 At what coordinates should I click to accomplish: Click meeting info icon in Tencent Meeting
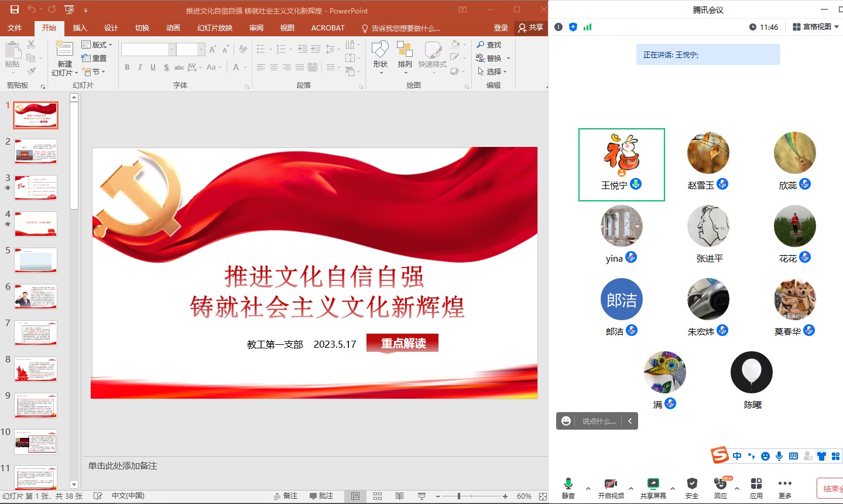tap(558, 27)
